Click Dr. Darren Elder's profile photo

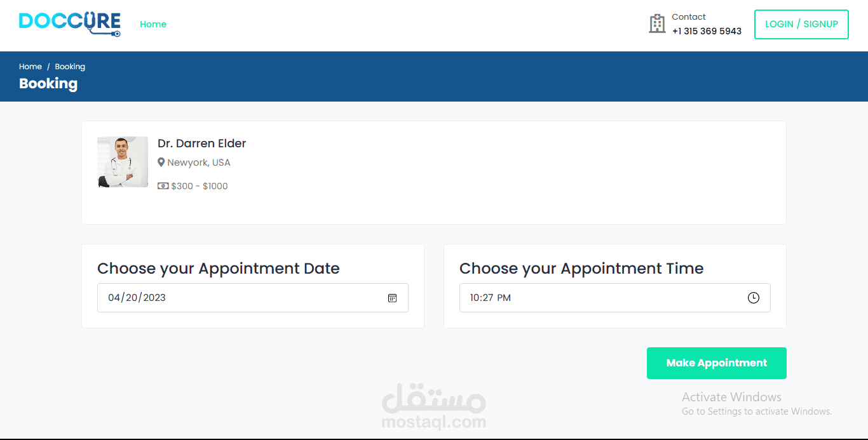point(123,162)
